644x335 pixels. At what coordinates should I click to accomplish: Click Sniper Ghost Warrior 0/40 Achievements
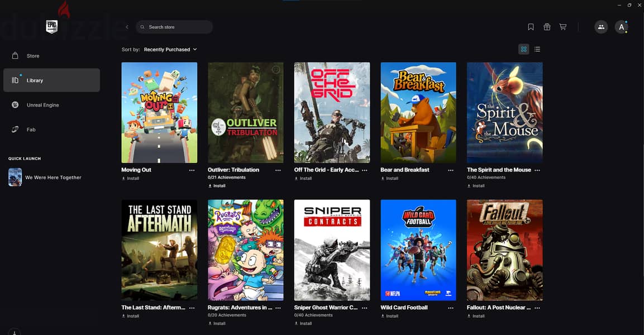pos(313,315)
